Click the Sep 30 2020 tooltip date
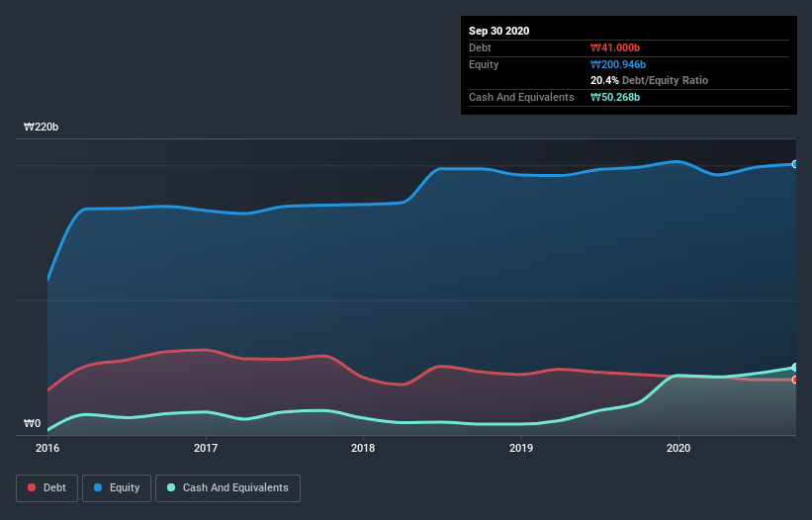 498,31
